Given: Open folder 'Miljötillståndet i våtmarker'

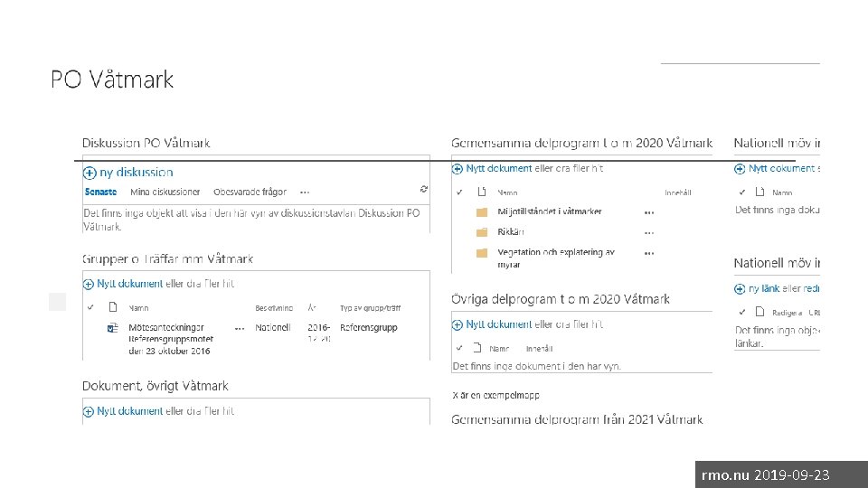Looking at the screenshot, I should 549,211.
